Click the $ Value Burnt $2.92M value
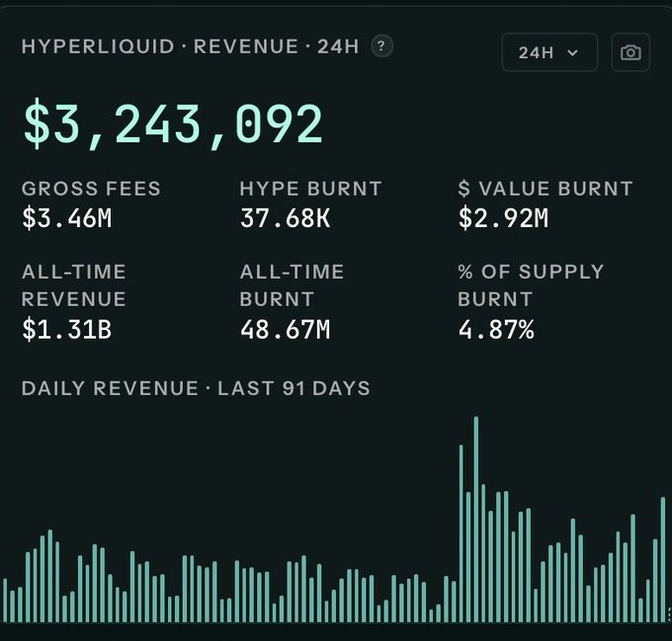Viewport: 672px width, 641px height. coord(503,218)
